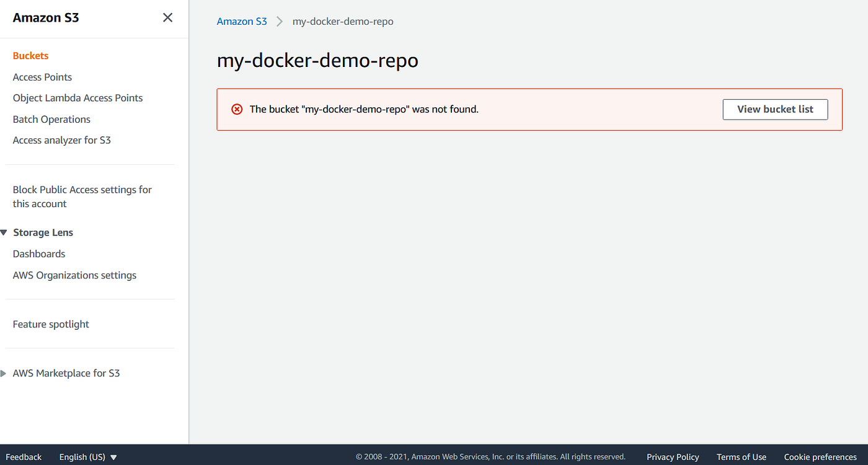The width and height of the screenshot is (868, 465).
Task: Open Access analyzer for S3
Action: 61,139
